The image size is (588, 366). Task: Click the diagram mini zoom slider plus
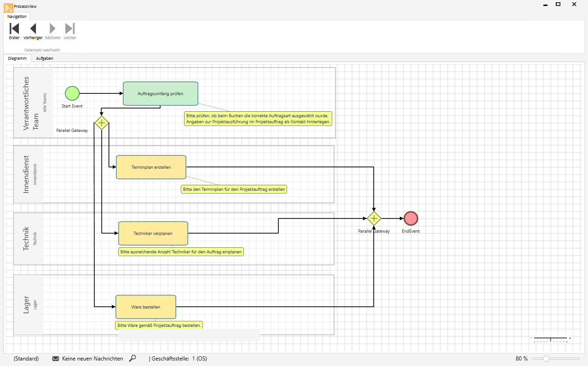(570, 338)
